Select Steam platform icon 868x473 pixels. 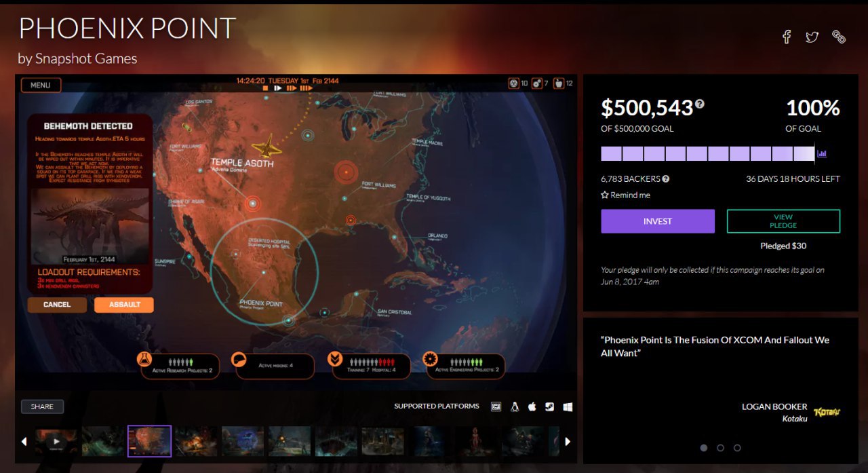coord(550,406)
